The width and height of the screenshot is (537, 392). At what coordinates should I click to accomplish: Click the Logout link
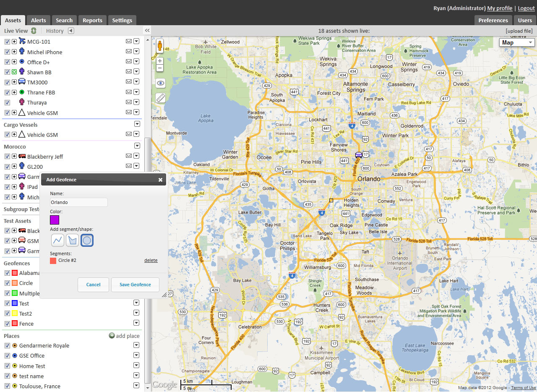click(x=526, y=8)
